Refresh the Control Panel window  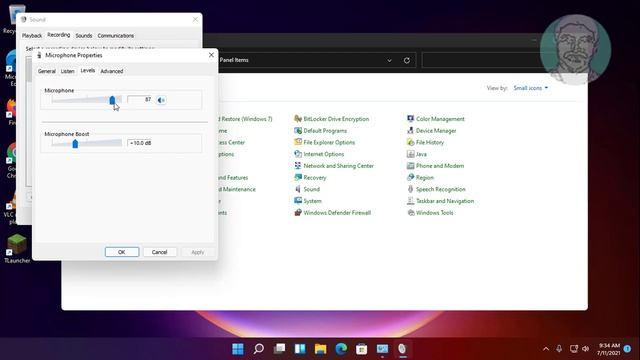[x=407, y=60]
